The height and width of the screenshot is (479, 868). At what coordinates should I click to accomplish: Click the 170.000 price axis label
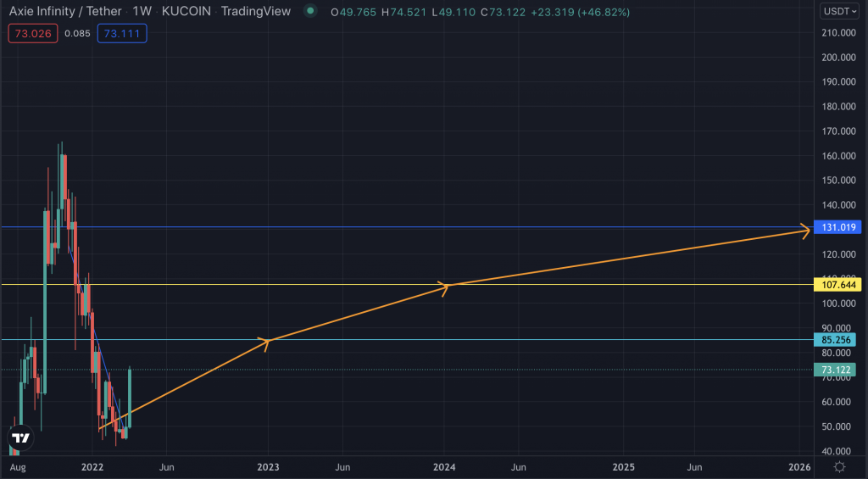pos(838,131)
